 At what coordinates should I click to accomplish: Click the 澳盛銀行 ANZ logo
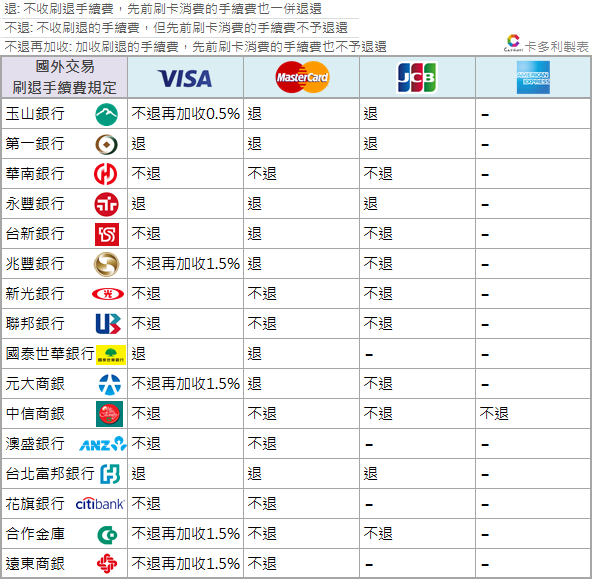103,444
